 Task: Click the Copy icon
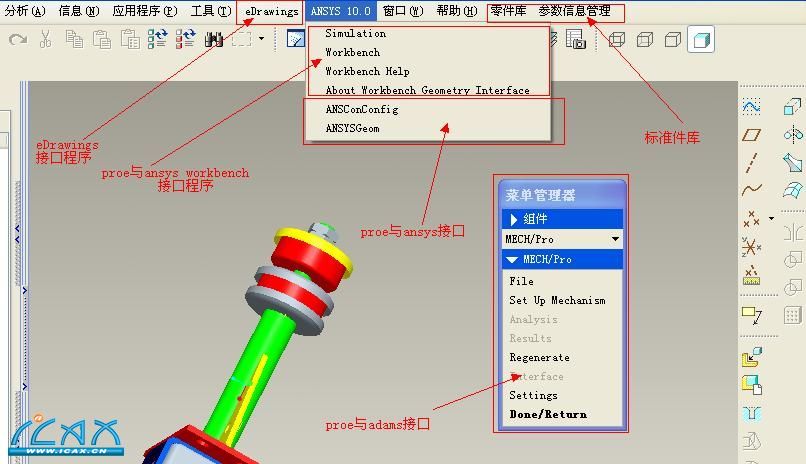point(74,39)
